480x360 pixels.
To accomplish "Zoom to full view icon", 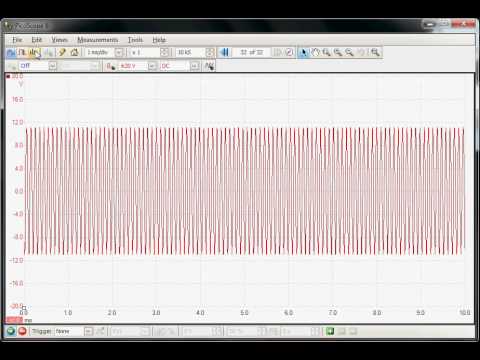I will pyautogui.click(x=375, y=52).
